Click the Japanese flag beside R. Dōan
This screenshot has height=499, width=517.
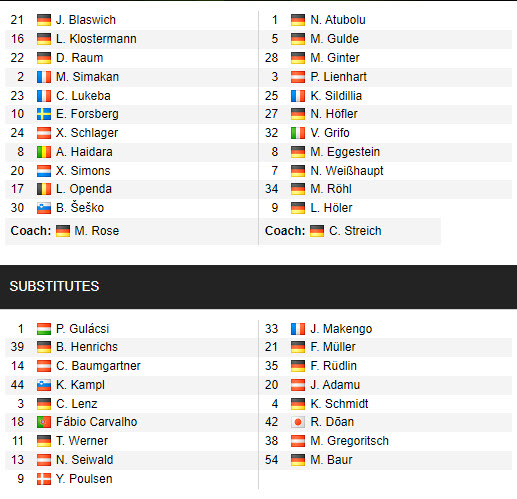pyautogui.click(x=298, y=422)
